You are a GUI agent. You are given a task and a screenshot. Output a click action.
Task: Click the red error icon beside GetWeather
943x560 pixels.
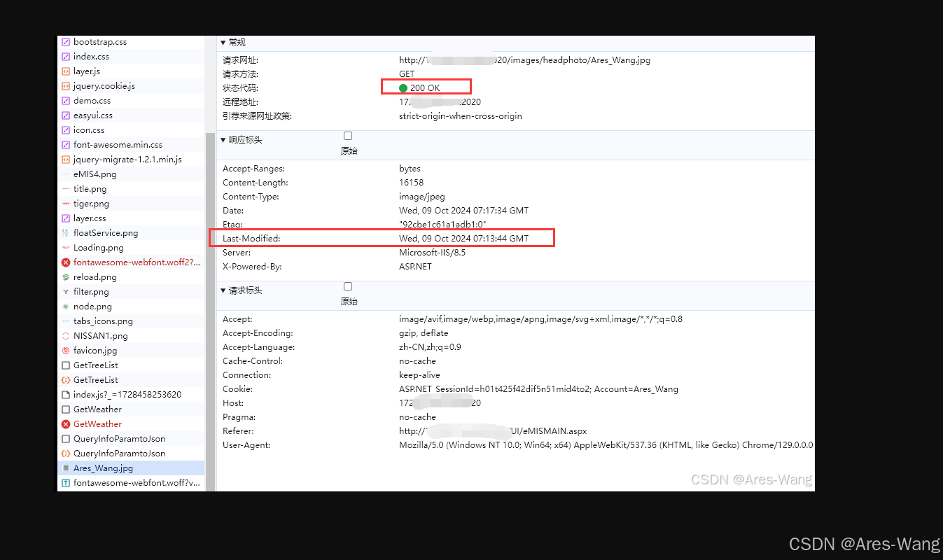coord(66,423)
